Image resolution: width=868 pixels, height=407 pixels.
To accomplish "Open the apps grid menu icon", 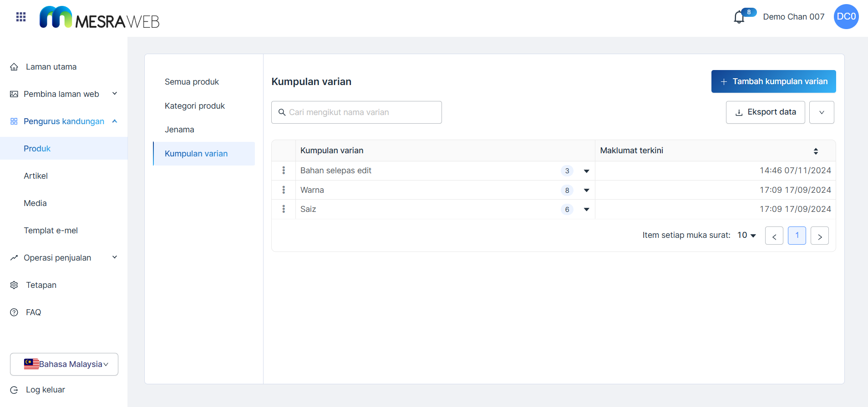I will [x=21, y=17].
